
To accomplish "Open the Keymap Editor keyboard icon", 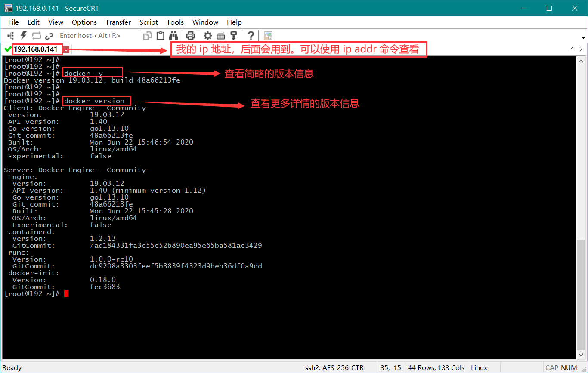I will coord(221,36).
